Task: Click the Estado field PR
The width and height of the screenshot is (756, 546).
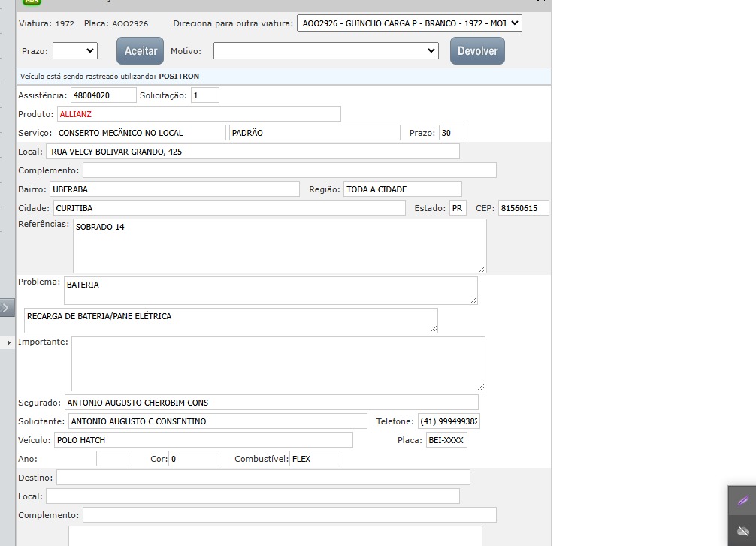Action: 458,208
